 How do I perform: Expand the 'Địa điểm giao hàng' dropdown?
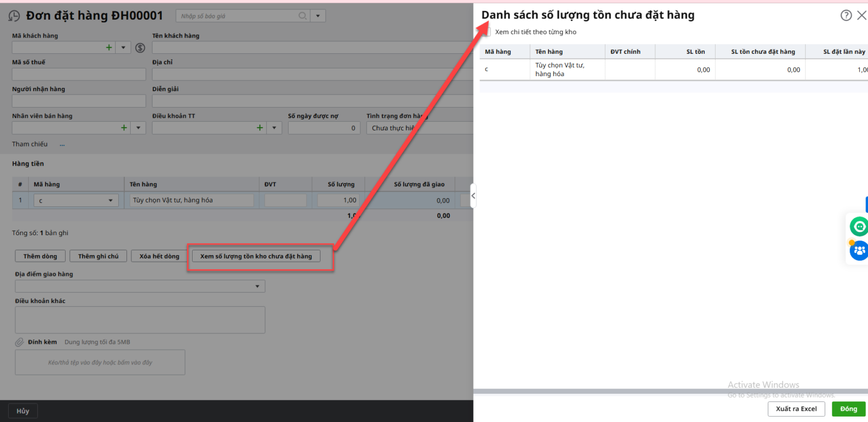pyautogui.click(x=257, y=286)
